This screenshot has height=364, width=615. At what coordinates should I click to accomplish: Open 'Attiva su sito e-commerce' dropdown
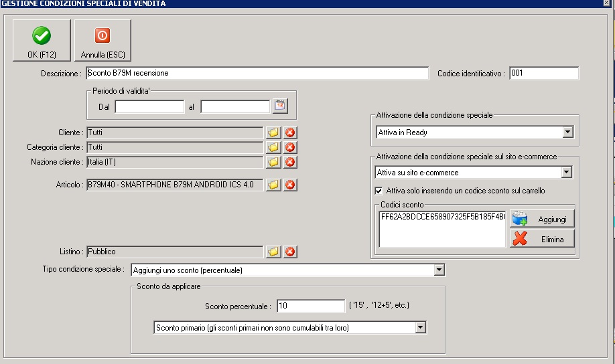tap(566, 172)
